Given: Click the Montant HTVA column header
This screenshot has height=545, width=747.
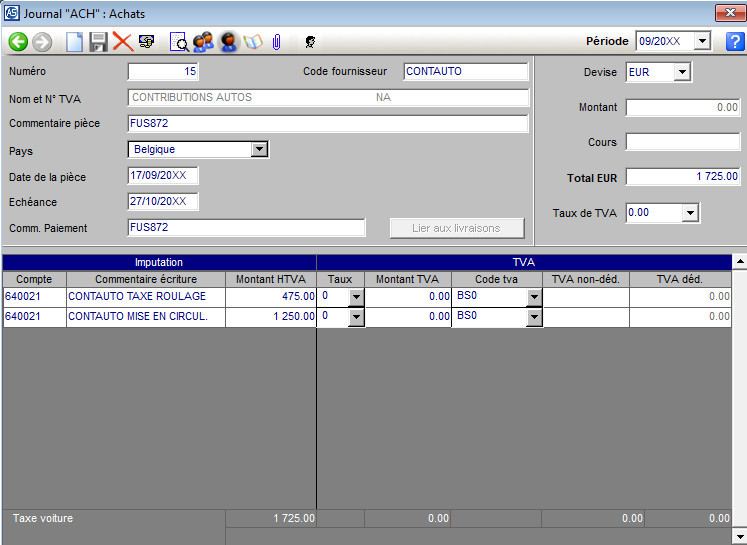Looking at the screenshot, I should 270,279.
